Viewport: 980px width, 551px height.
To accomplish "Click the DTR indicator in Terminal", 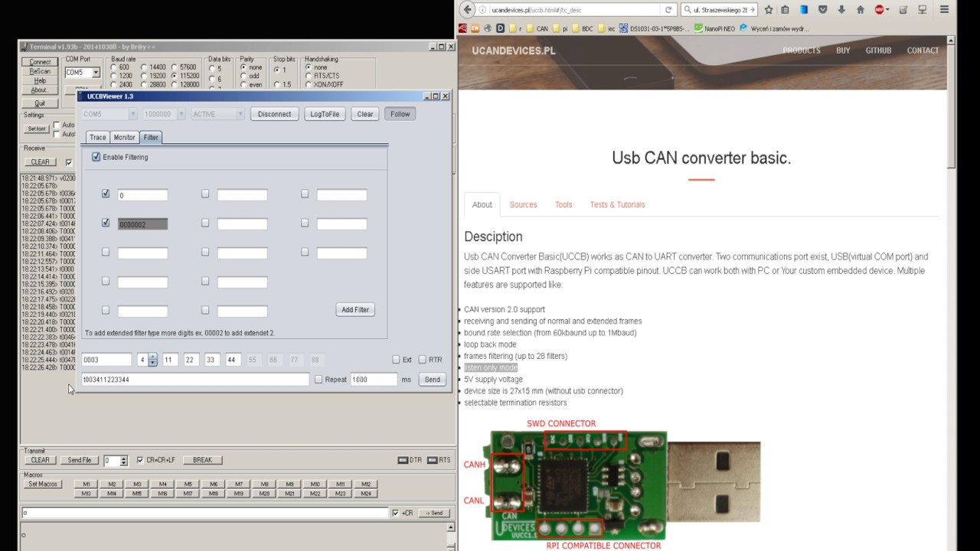I will tap(410, 460).
